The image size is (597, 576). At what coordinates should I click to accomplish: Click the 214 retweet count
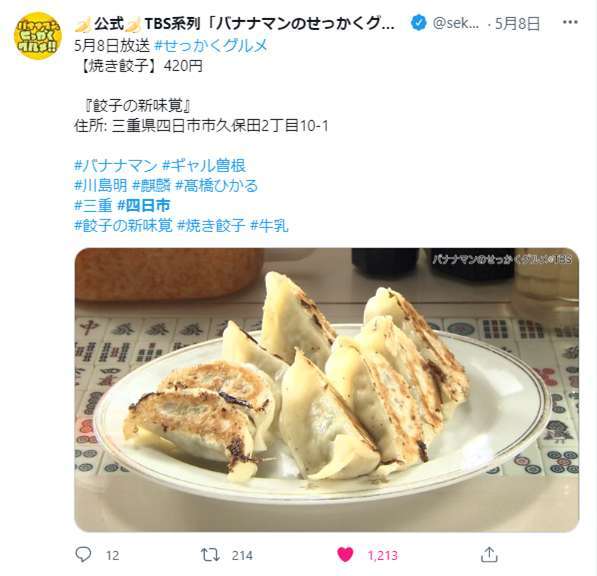tap(242, 555)
